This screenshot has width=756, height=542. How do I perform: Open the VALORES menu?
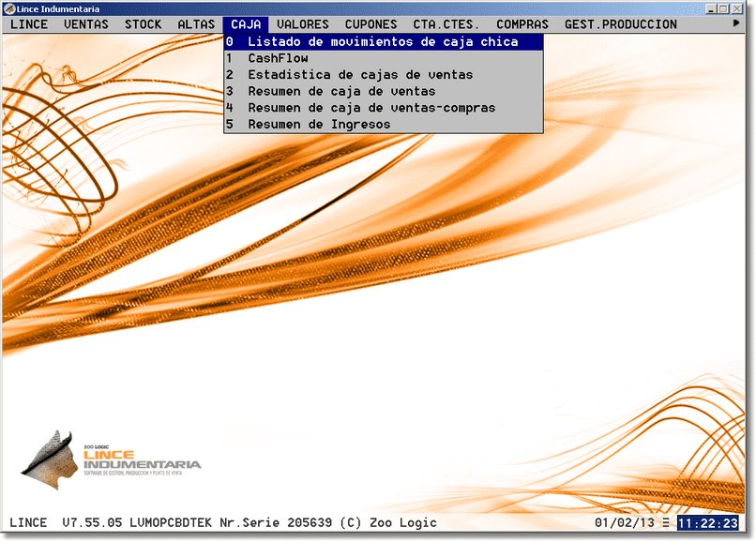[302, 24]
